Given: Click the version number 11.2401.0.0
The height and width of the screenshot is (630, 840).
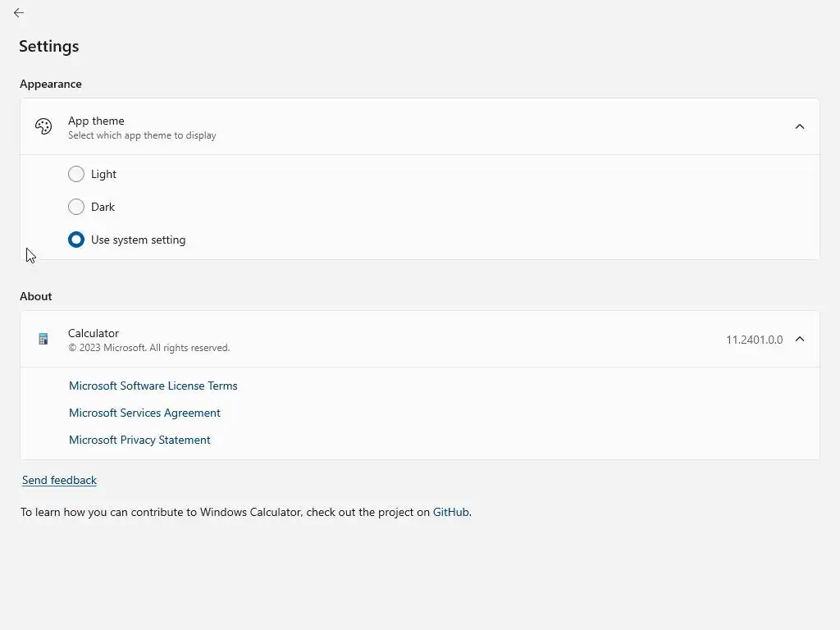Looking at the screenshot, I should click(755, 340).
